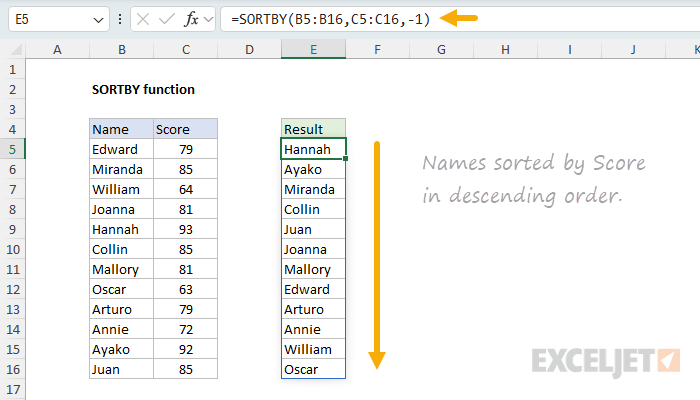This screenshot has height=400, width=700.
Task: Click the Name header cell
Action: (x=121, y=129)
